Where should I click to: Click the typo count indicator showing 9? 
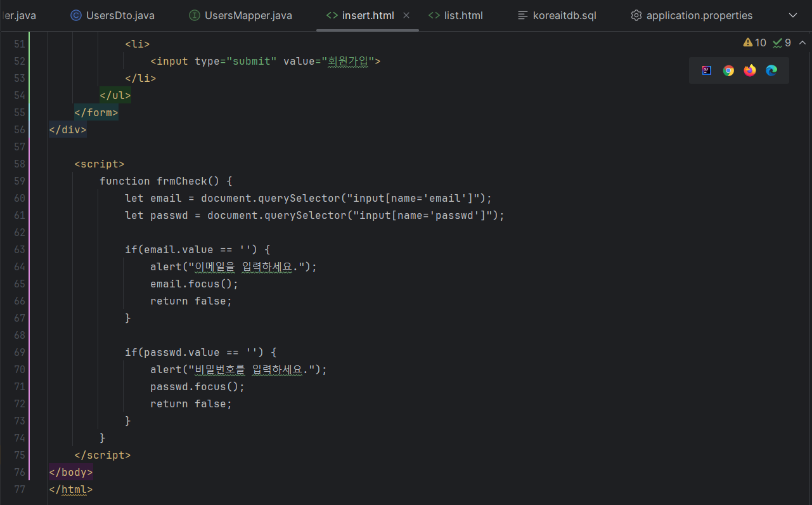click(x=782, y=43)
